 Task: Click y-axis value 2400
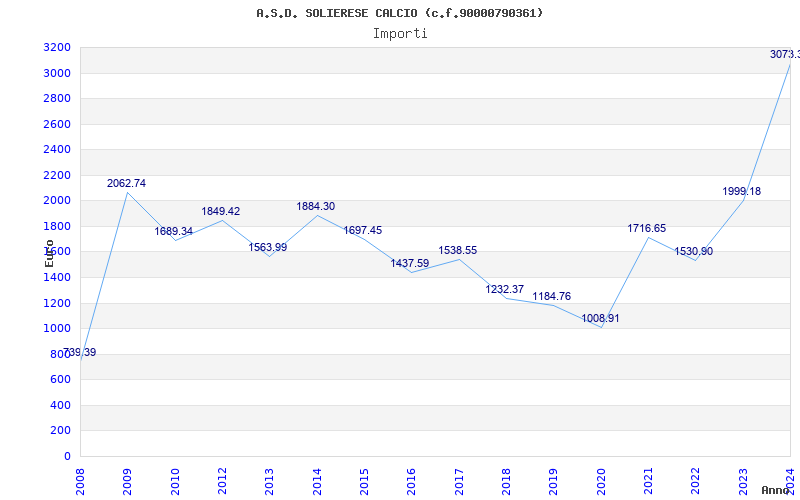pos(57,149)
